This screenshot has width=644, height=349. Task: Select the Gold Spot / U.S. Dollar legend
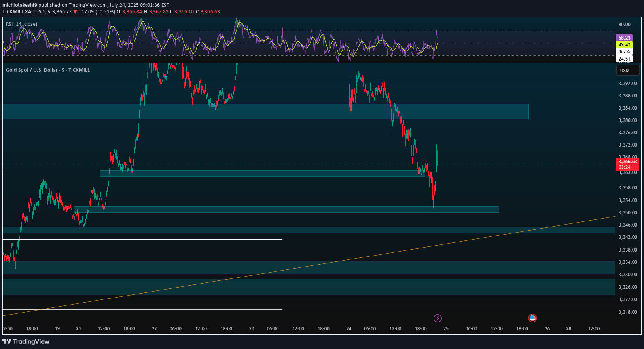point(48,70)
